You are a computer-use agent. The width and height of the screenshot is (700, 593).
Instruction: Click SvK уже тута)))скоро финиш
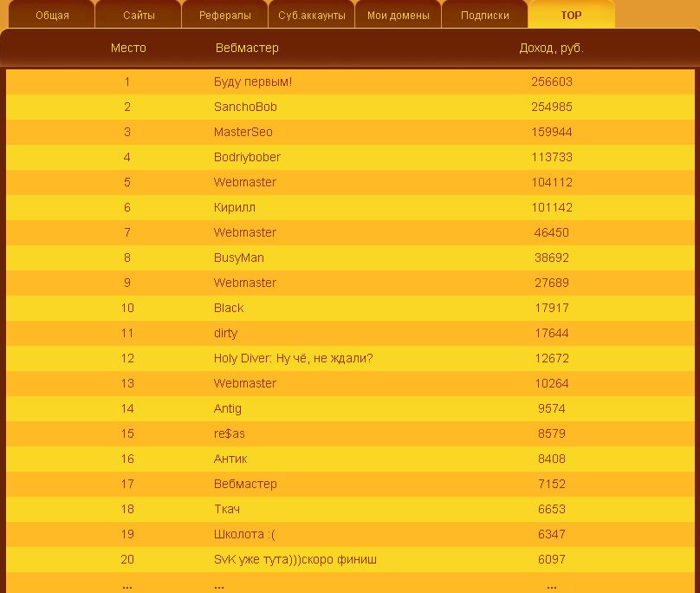coord(295,559)
